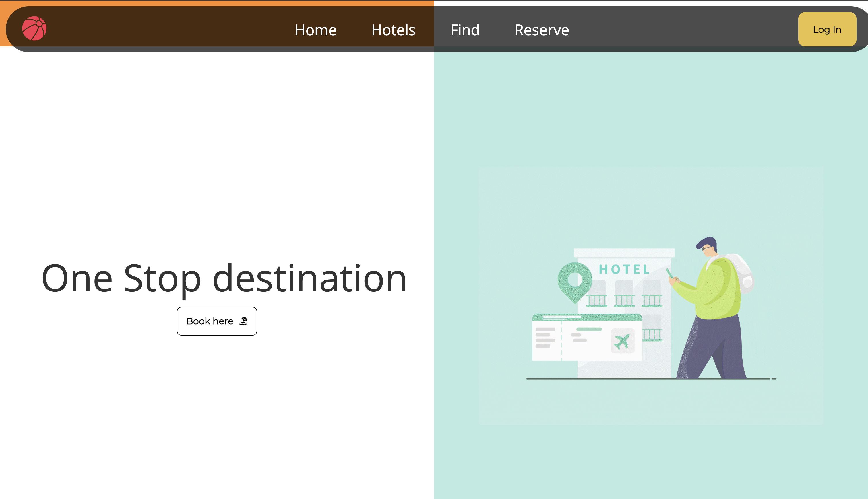Viewport: 868px width, 499px height.
Task: Click the Book here button text
Action: point(210,321)
